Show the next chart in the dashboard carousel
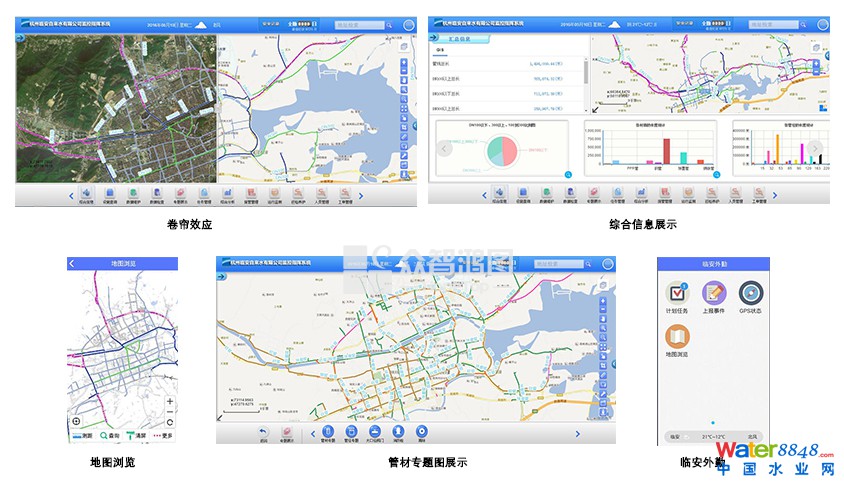 point(816,148)
